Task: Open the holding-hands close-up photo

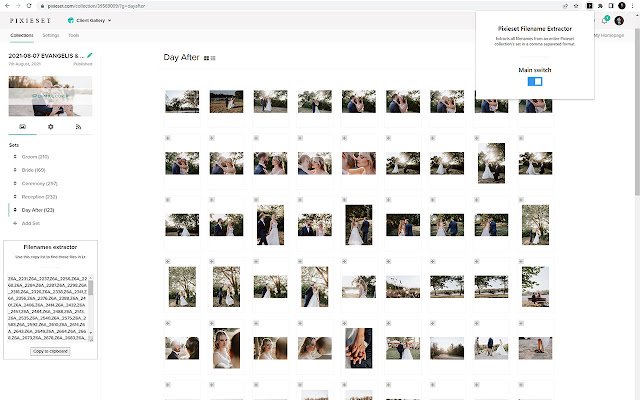Action: 359,348
